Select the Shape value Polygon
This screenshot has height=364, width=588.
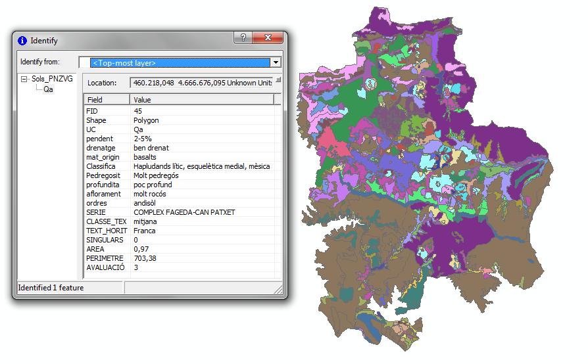coord(146,120)
